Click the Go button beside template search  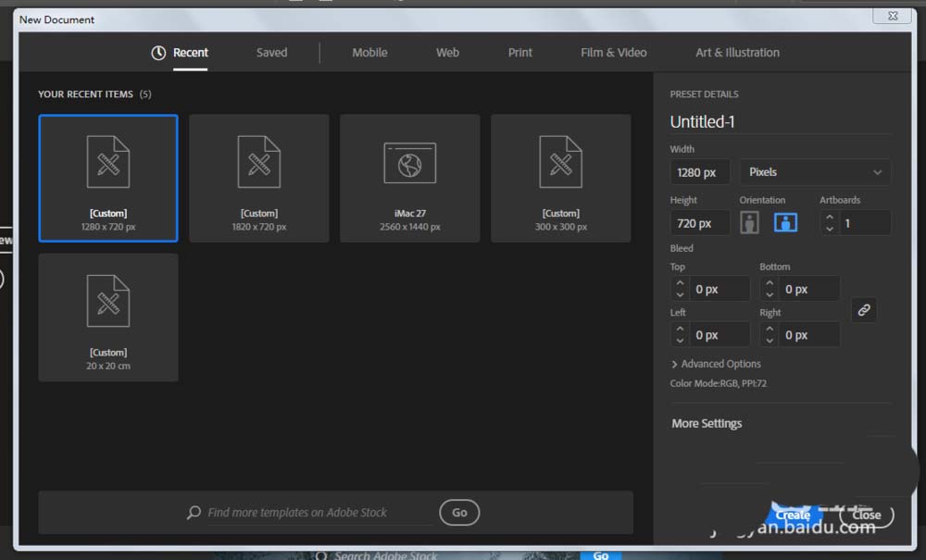tap(459, 512)
